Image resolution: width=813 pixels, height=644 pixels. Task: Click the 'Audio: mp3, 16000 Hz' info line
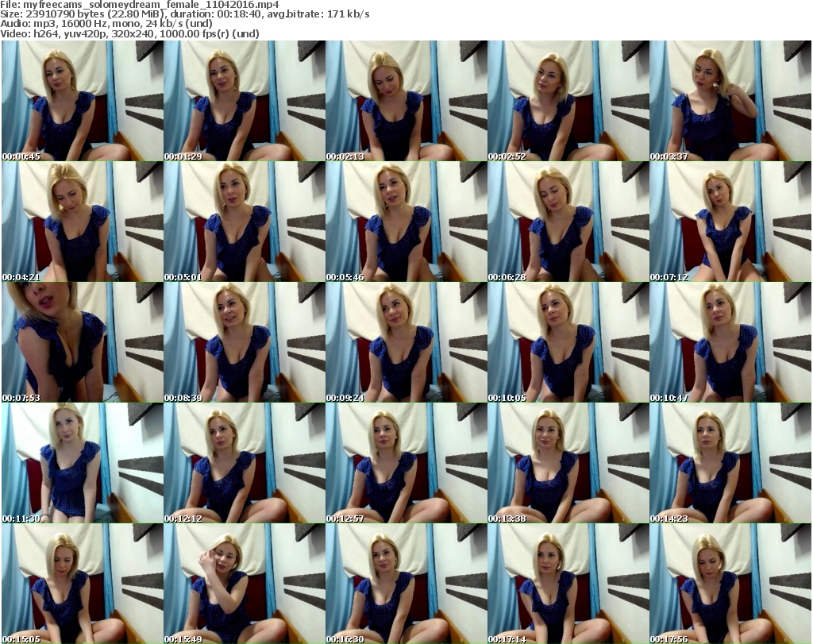click(106, 23)
